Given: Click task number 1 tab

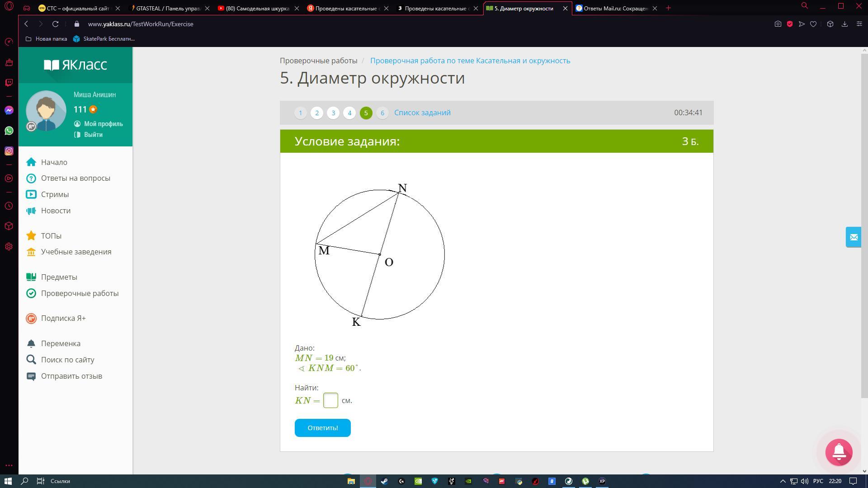Looking at the screenshot, I should click(301, 113).
